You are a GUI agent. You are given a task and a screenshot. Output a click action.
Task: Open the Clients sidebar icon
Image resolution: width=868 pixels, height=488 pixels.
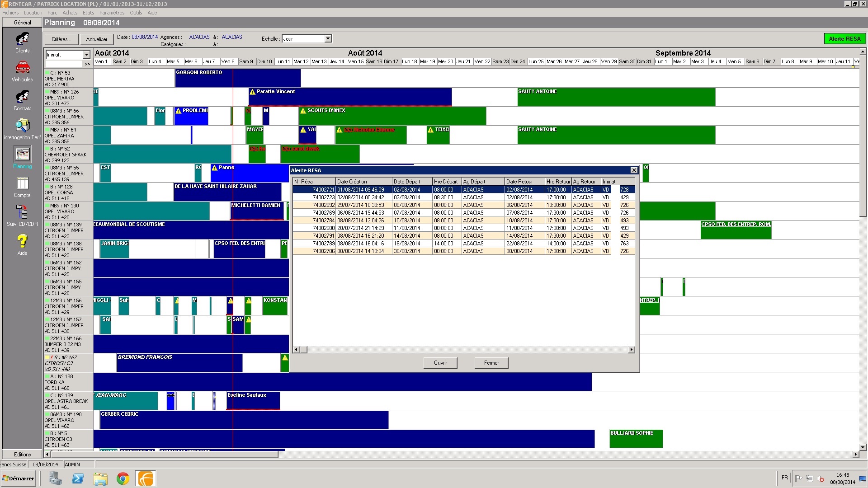click(x=22, y=39)
